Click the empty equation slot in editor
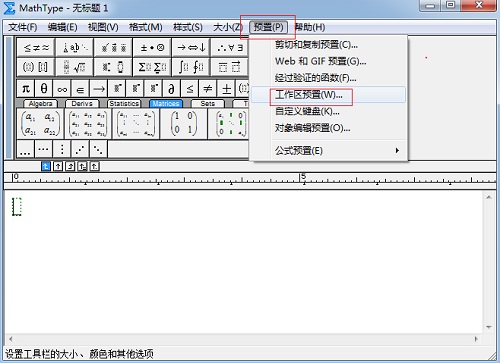This screenshot has height=363, width=500. point(17,207)
